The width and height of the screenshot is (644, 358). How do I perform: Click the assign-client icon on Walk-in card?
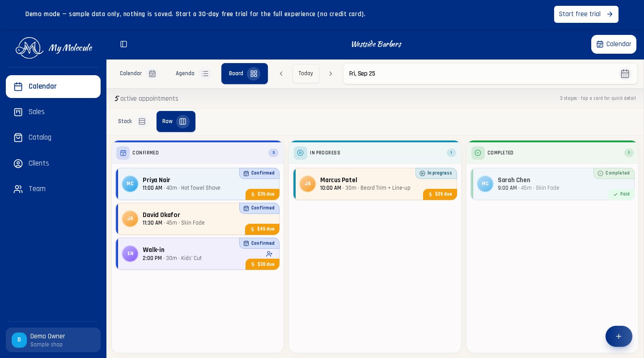[x=269, y=254]
